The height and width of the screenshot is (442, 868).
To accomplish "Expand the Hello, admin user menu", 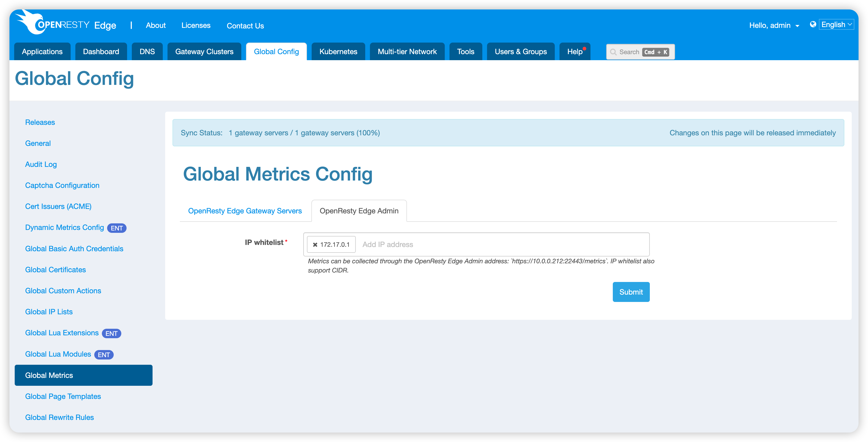I will 774,25.
